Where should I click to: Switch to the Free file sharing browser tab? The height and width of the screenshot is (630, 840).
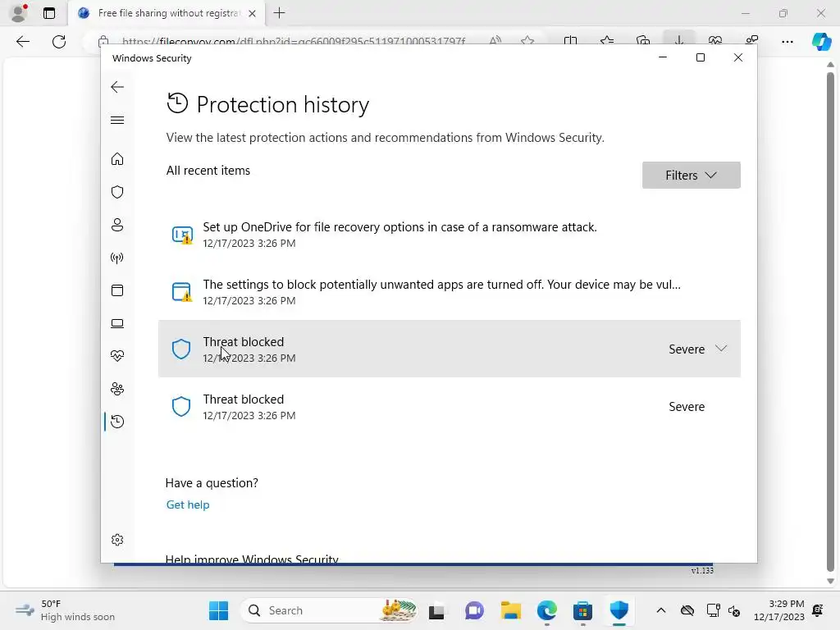[167, 13]
